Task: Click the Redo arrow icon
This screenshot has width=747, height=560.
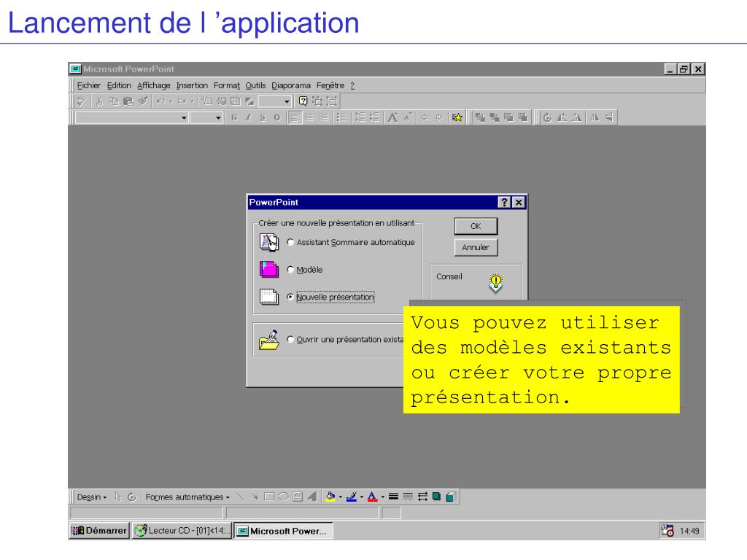Action: tap(182, 101)
